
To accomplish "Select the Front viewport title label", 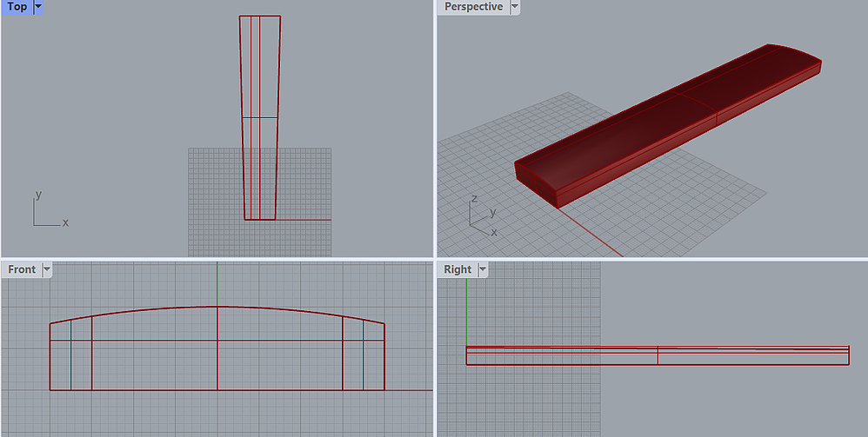I will [22, 269].
